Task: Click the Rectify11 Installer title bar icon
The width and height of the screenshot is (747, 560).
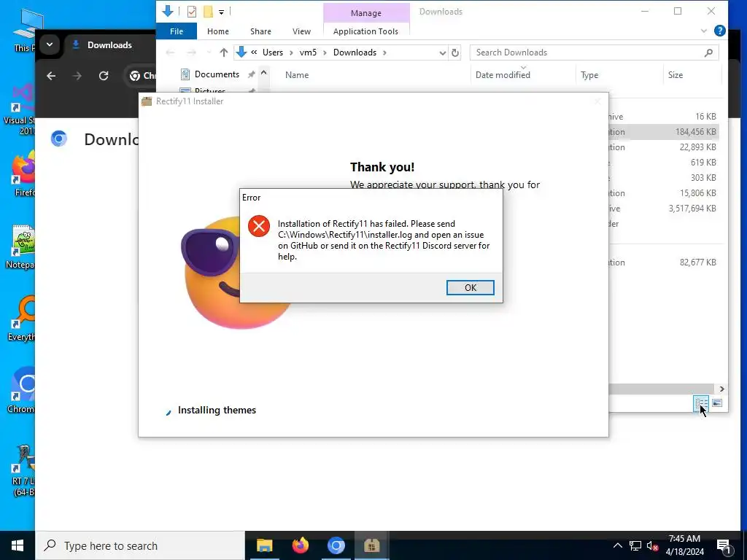Action: coord(147,101)
